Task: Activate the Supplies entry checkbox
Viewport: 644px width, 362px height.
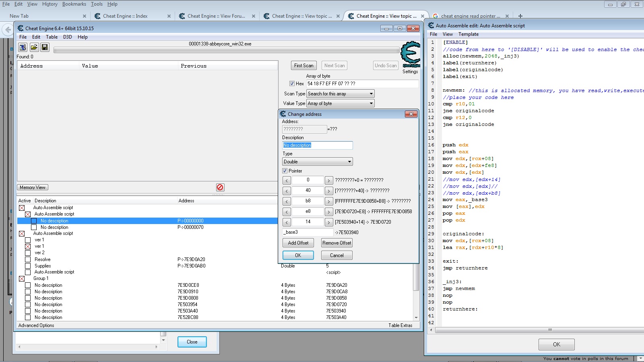Action: 28,266
